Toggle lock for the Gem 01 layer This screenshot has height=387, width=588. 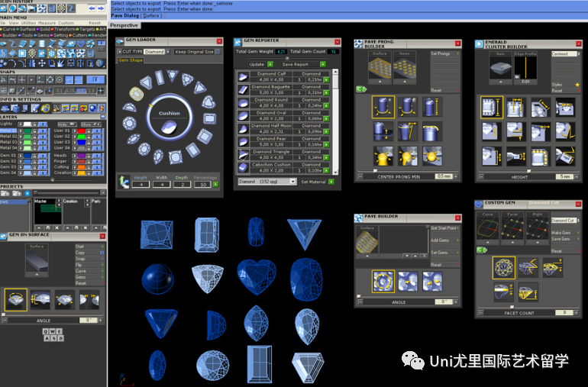click(34, 155)
